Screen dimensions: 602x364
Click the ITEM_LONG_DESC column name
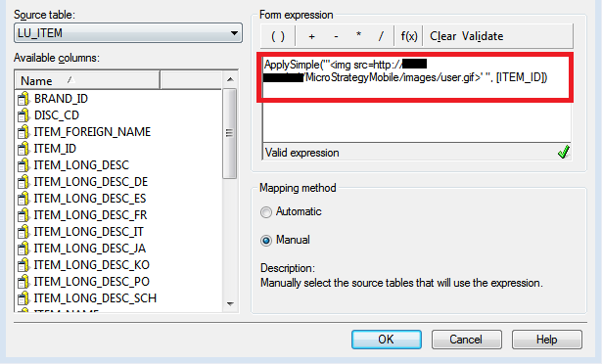[81, 165]
